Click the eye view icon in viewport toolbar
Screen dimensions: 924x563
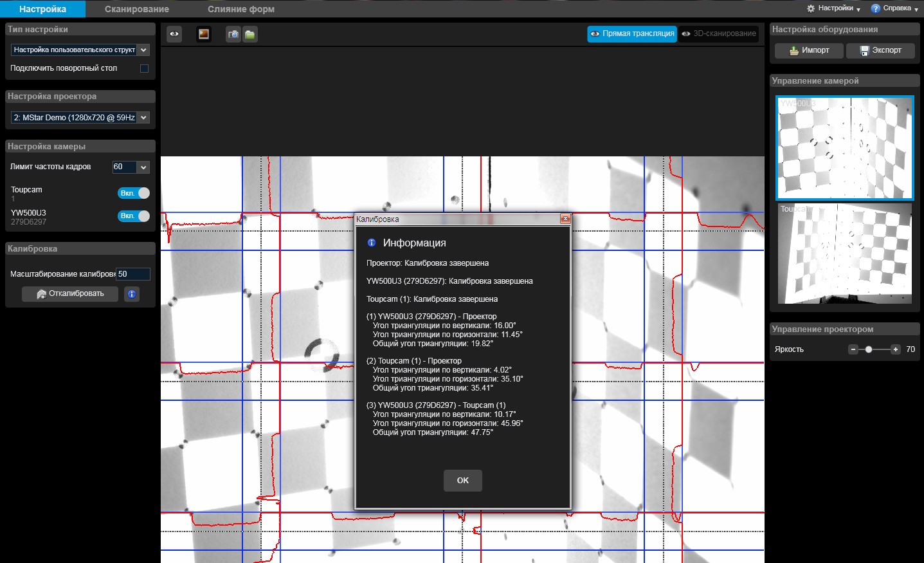[x=174, y=34]
